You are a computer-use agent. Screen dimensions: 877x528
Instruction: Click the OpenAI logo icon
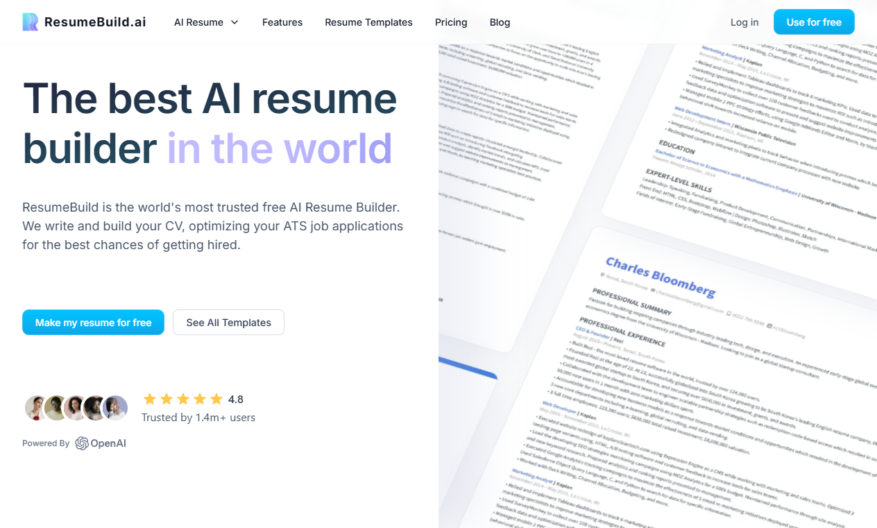pos(82,443)
